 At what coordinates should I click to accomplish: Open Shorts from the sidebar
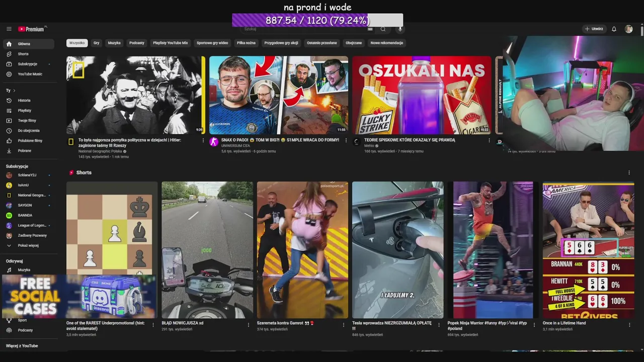click(28, 54)
